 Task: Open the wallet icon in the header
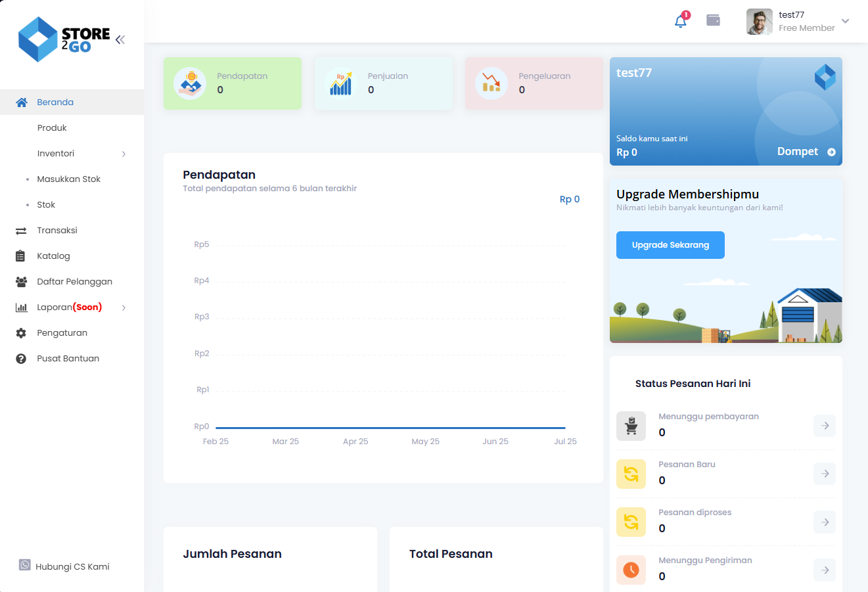[713, 20]
